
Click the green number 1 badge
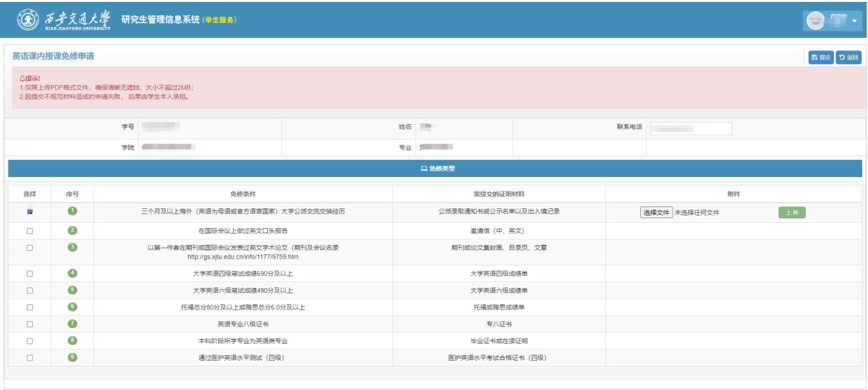click(72, 210)
